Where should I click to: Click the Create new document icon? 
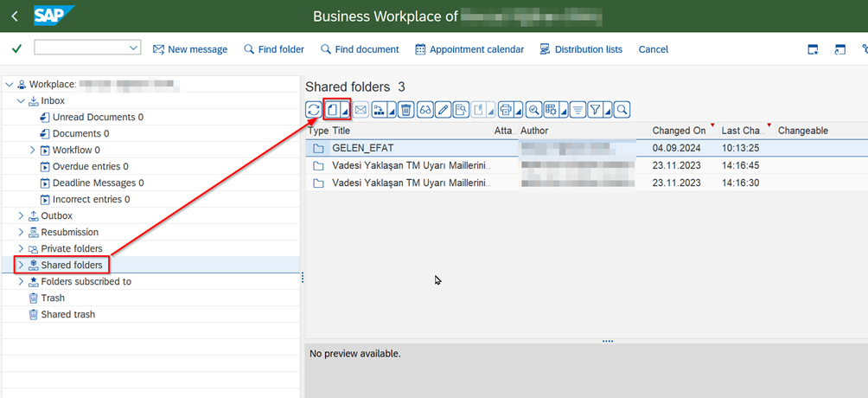tap(332, 110)
